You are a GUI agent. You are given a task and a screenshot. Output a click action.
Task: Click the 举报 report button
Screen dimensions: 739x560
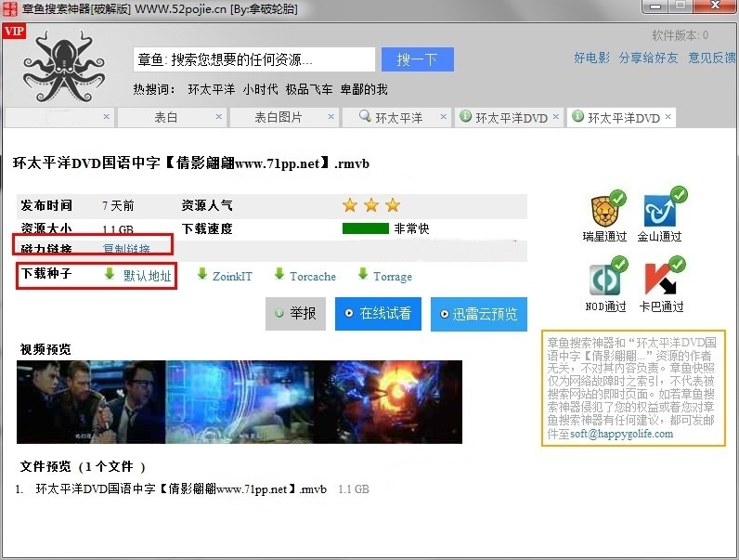point(295,314)
